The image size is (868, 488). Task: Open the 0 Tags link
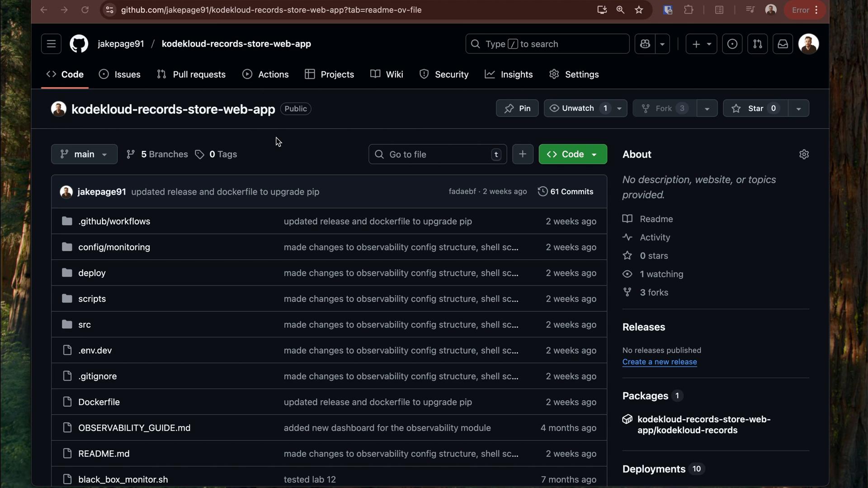[216, 154]
